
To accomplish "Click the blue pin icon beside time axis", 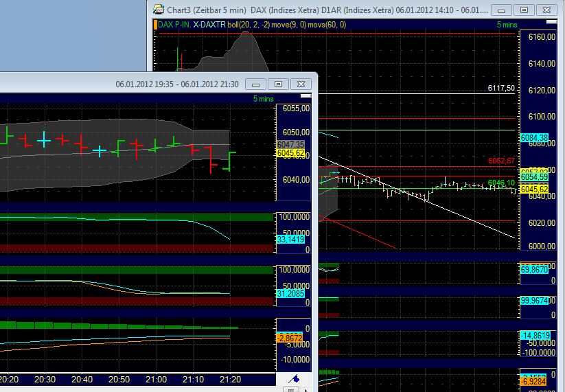I will pyautogui.click(x=295, y=378).
